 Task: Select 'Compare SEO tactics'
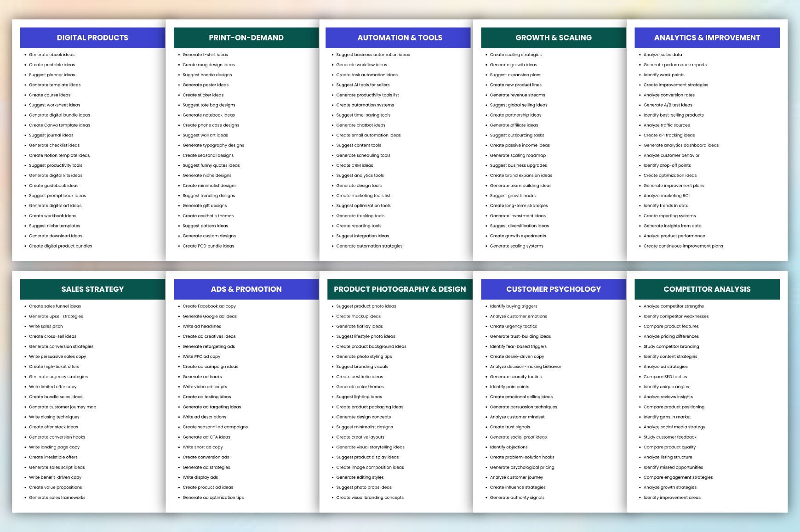click(x=665, y=377)
